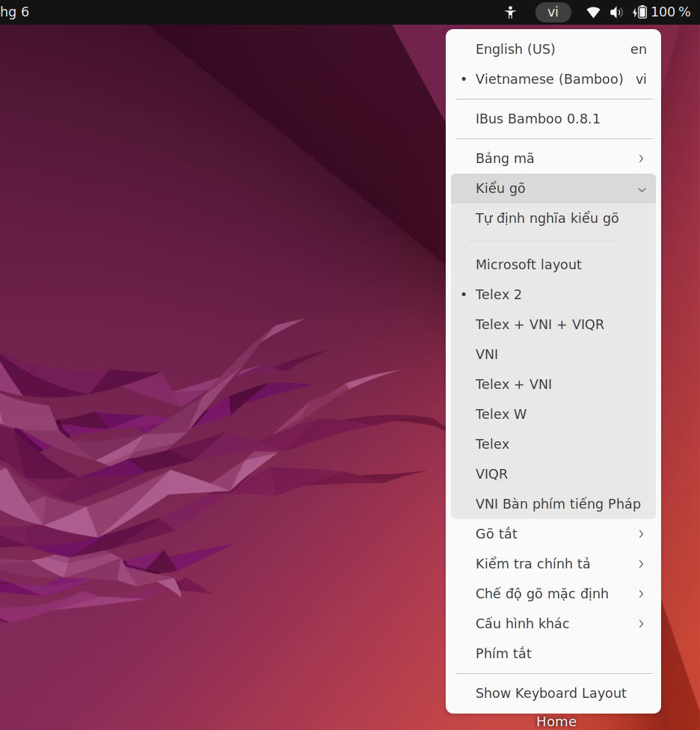Collapse the Kiểu gõ submenu

[x=553, y=188]
